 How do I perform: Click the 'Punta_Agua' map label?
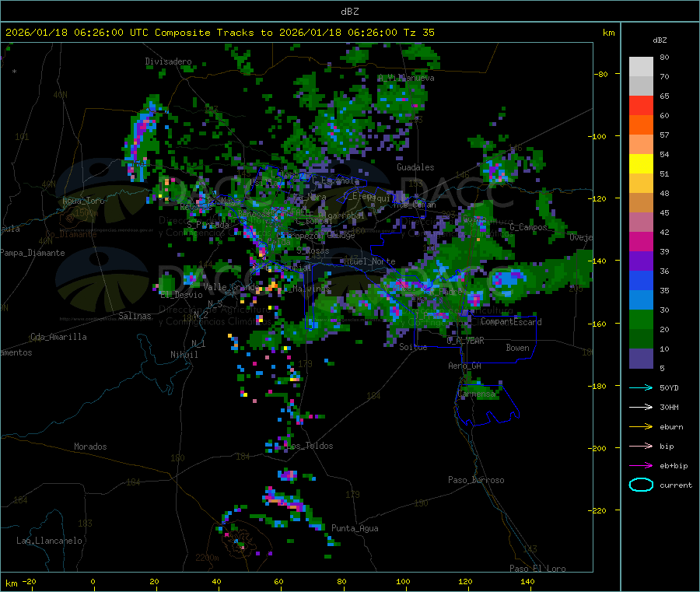[x=355, y=528]
